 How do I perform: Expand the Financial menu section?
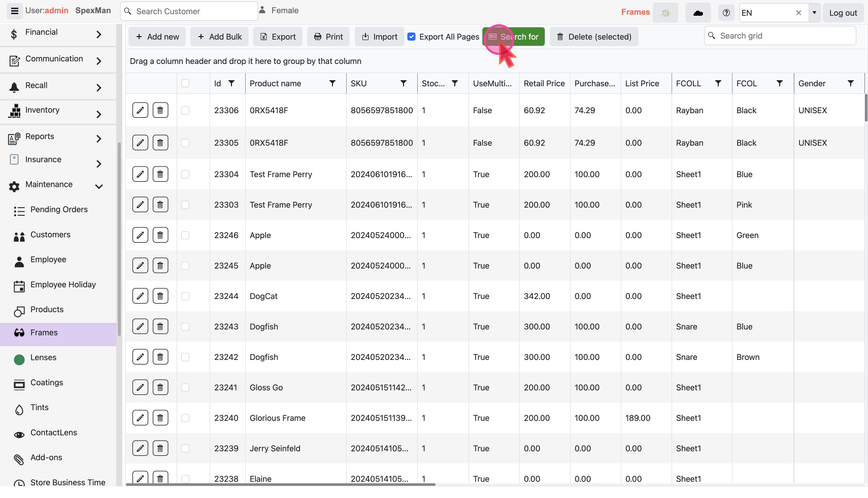coord(98,34)
